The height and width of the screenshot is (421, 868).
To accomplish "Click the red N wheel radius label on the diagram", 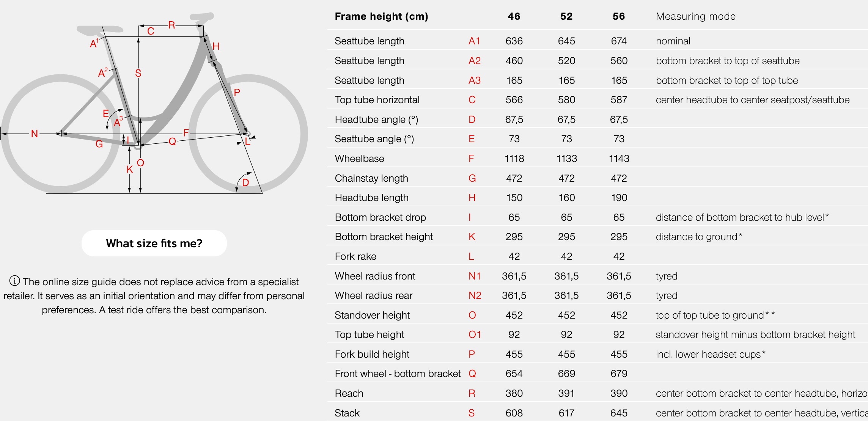I will click(x=35, y=134).
